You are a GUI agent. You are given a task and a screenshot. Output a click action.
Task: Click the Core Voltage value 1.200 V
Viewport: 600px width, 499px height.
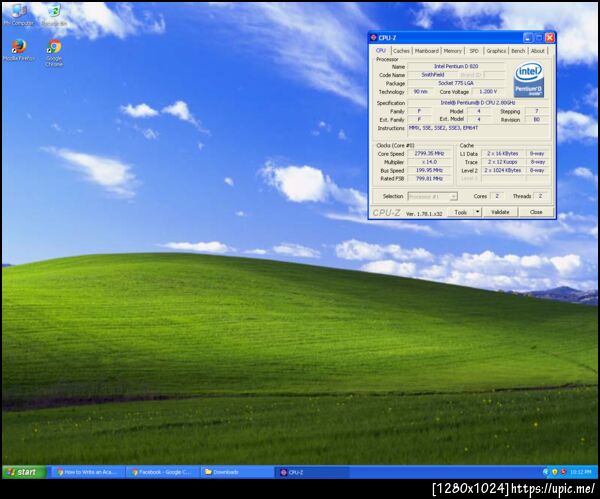point(488,92)
